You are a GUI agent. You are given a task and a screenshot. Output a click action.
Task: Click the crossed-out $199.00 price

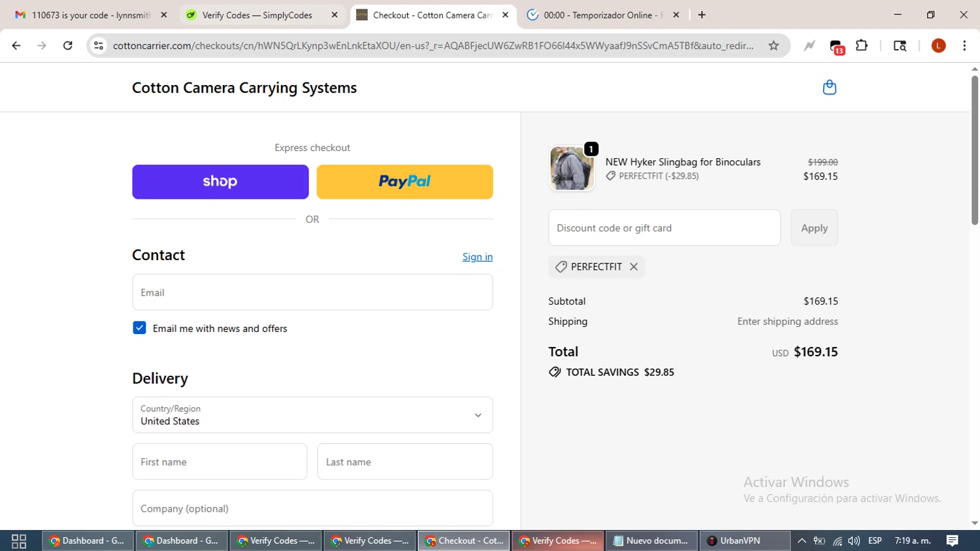coord(823,162)
